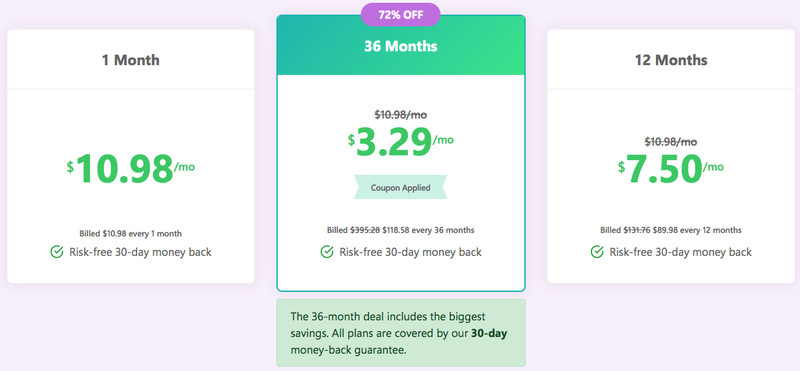Screen dimensions: 800x371
Task: Click Risk-free 30-day money back in 12 Months card
Action: (681, 252)
